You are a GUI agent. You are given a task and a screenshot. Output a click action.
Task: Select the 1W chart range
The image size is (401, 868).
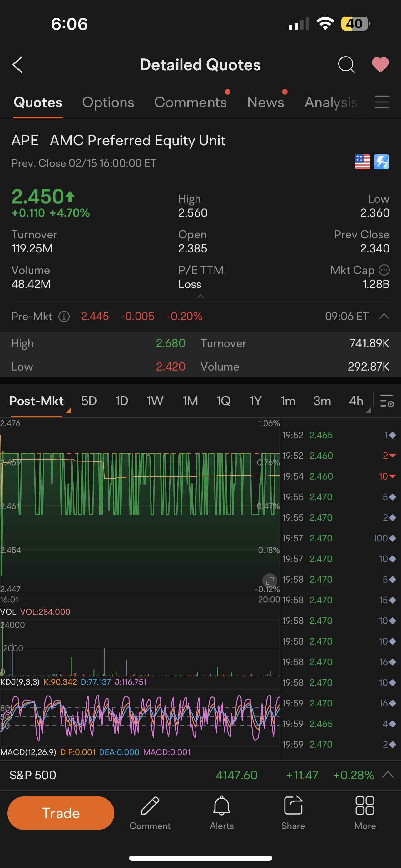(155, 401)
